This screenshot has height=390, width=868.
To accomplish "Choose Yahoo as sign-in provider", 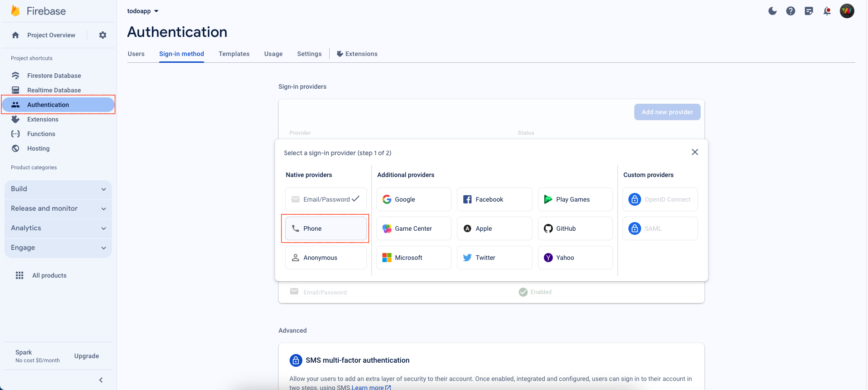I will pos(575,258).
